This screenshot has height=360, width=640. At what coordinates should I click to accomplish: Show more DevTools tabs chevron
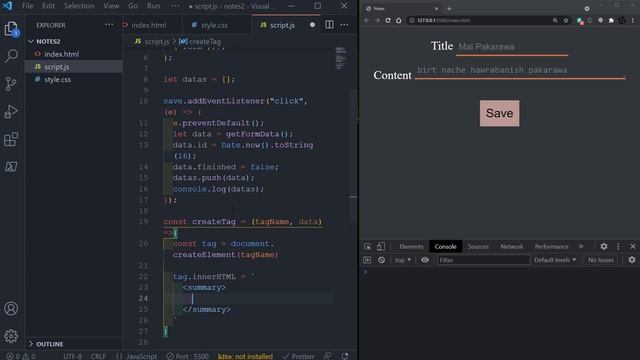pos(581,246)
